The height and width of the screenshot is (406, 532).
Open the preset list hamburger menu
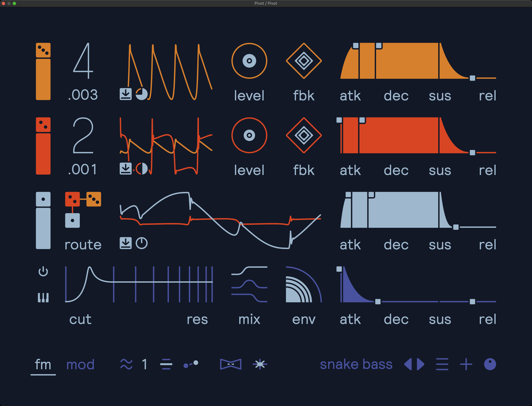pyautogui.click(x=442, y=364)
